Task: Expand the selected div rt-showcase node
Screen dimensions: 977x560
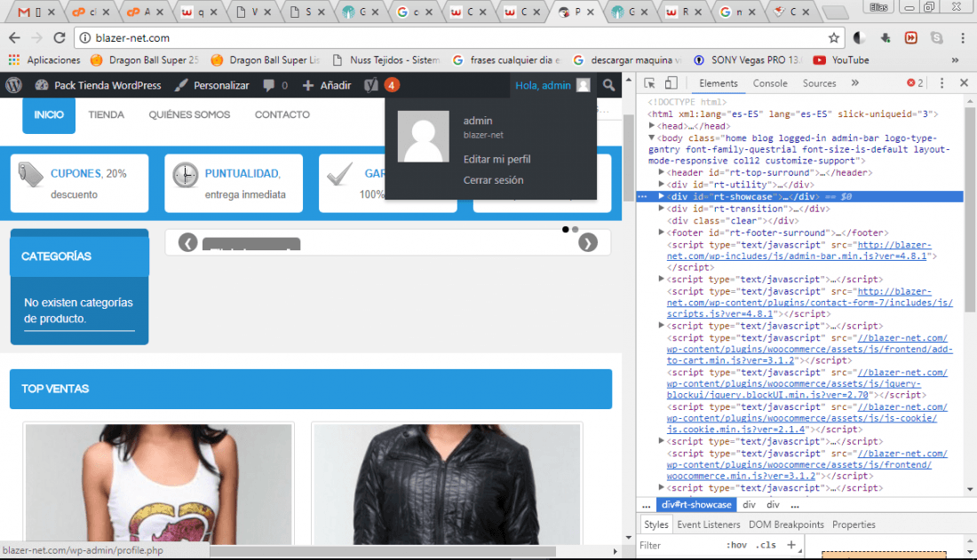Action: [x=662, y=196]
